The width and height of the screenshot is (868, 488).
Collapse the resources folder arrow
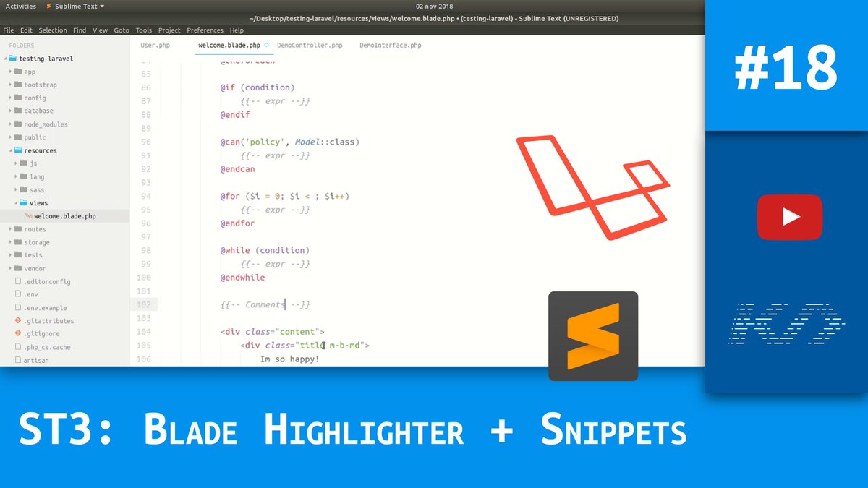(x=10, y=150)
